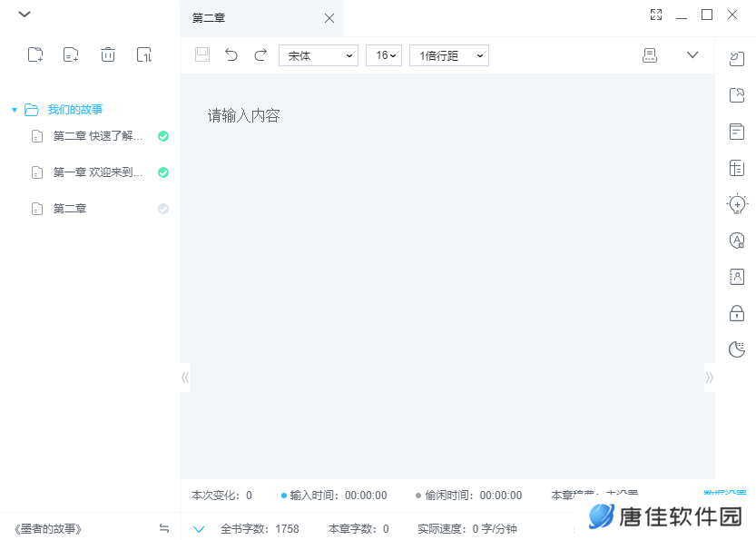Image resolution: width=756 pixels, height=540 pixels.
Task: Open the lightbulb inspiration icon
Action: click(737, 204)
